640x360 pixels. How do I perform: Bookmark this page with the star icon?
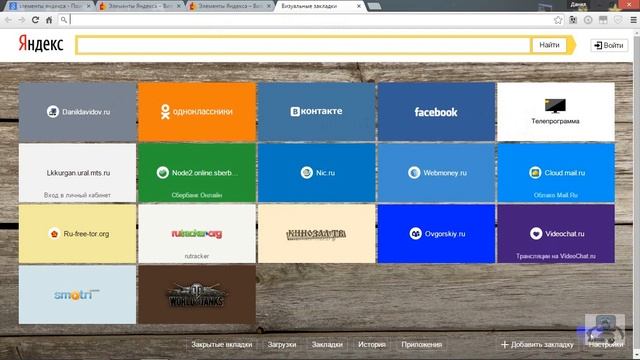(x=558, y=20)
